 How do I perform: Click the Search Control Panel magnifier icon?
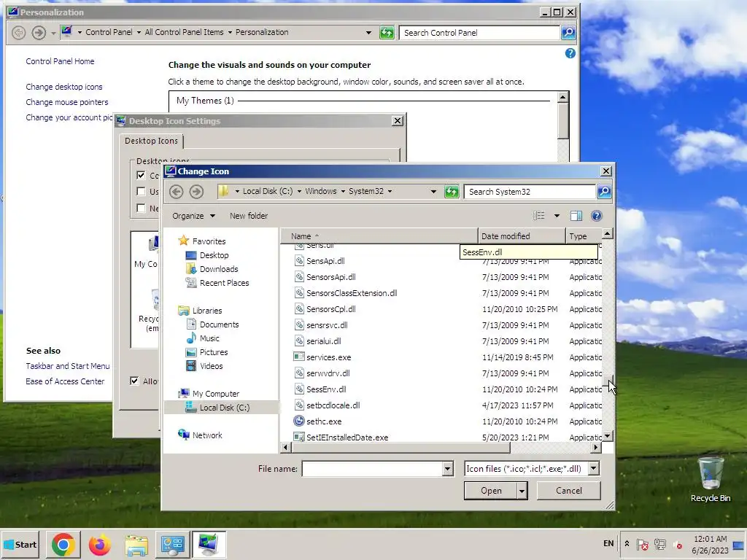pyautogui.click(x=568, y=32)
